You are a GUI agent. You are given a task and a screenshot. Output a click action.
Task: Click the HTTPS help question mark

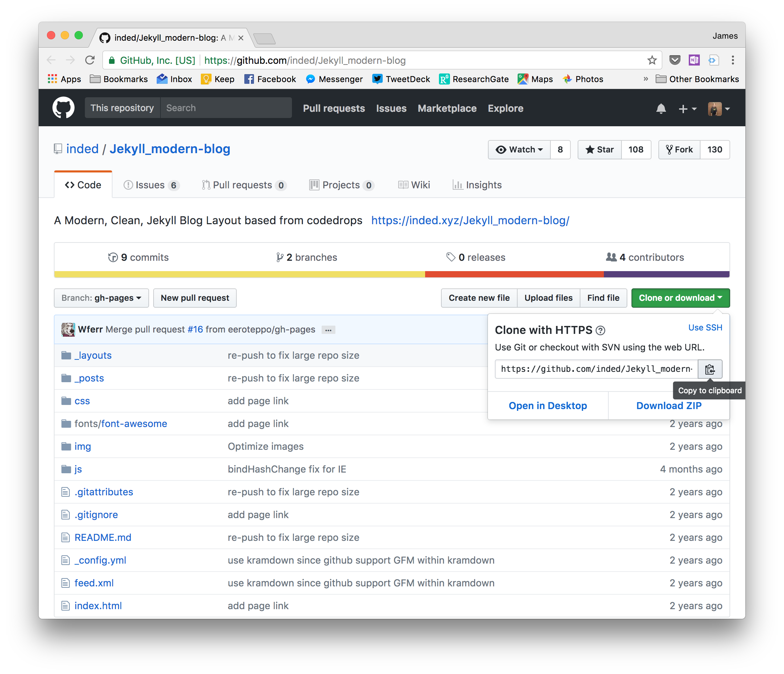point(600,330)
